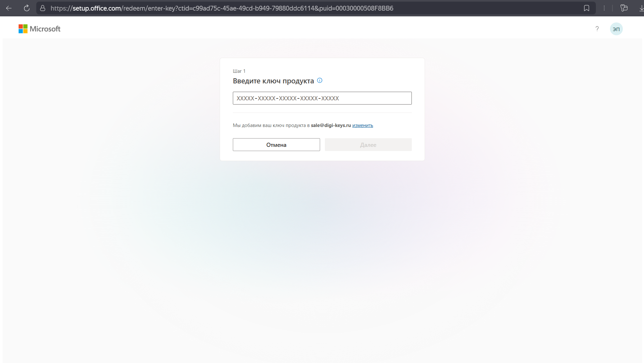
Task: Go back using the browser back arrow
Action: tap(9, 8)
